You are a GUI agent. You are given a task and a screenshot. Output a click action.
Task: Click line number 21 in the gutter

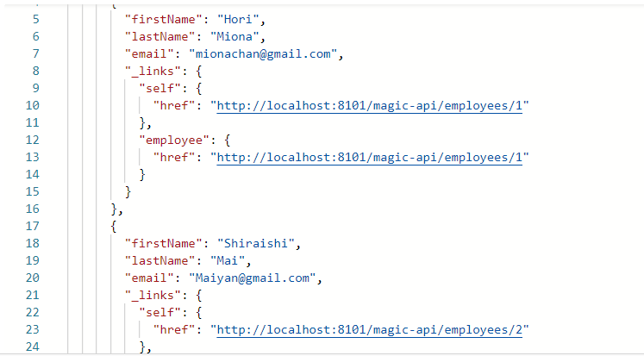33,296
